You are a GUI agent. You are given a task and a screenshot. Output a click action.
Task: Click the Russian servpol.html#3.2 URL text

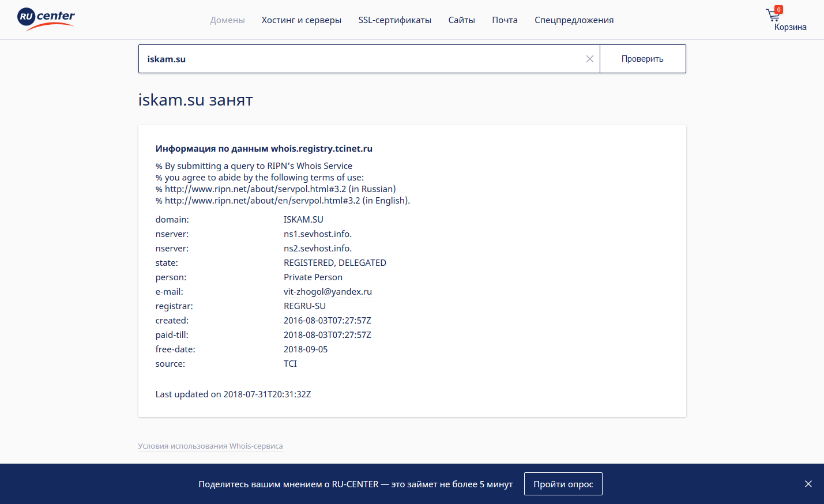(255, 189)
